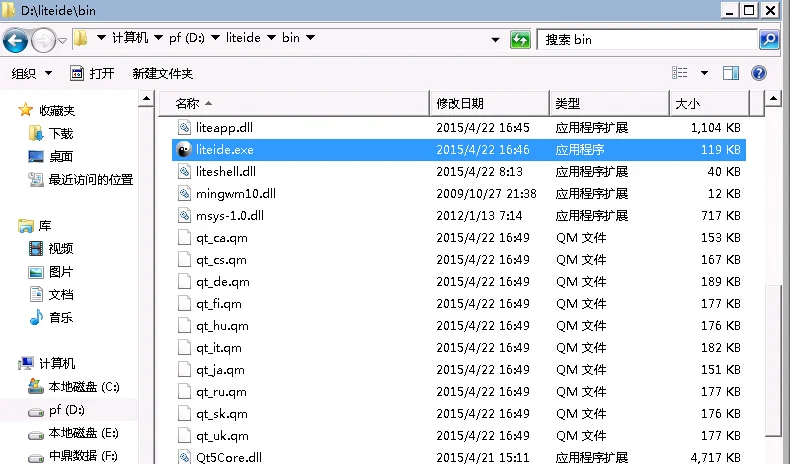The height and width of the screenshot is (464, 790).
Task: Select pf (D:) drive in tree
Action: click(x=67, y=410)
